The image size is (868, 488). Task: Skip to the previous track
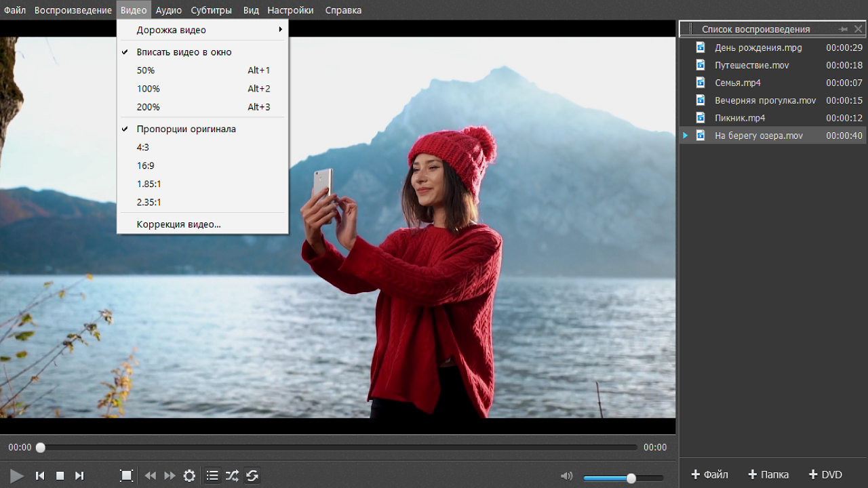tap(40, 476)
